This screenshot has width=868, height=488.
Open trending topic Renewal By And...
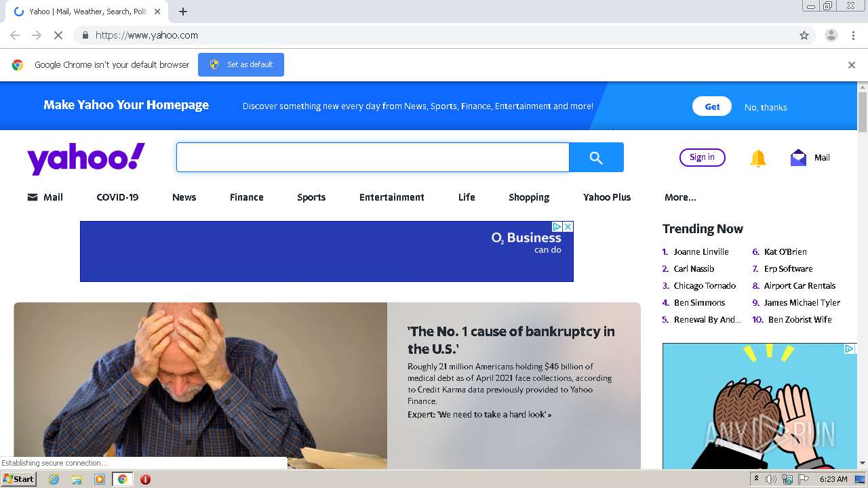pyautogui.click(x=707, y=319)
